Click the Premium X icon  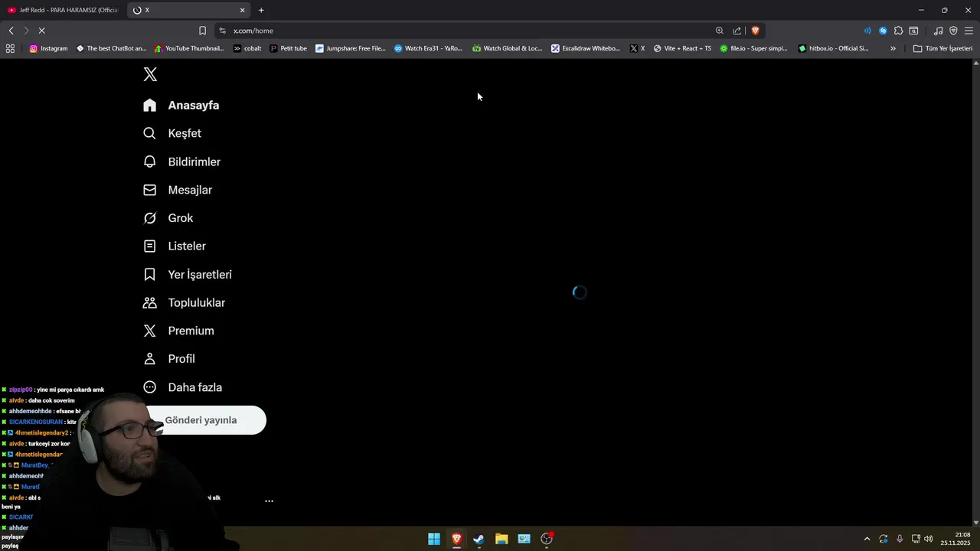click(x=150, y=331)
